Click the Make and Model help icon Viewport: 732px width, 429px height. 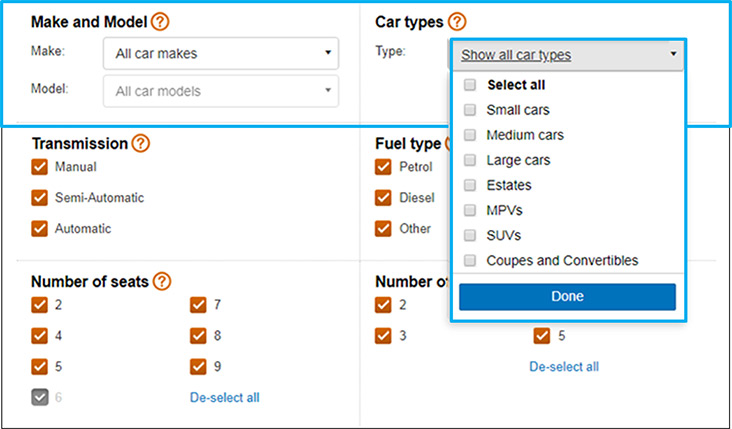pos(160,21)
